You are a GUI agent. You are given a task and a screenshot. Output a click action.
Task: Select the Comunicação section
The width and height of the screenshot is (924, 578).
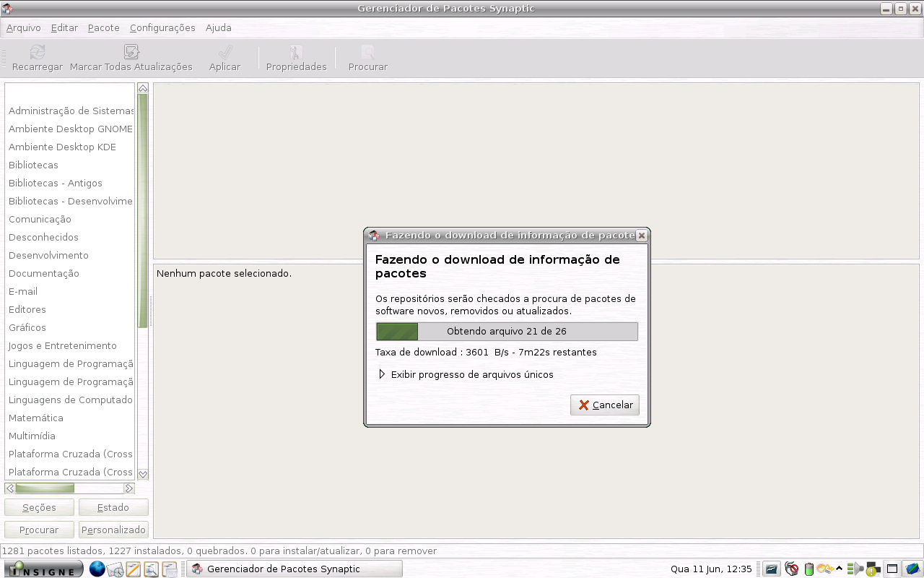point(70,219)
